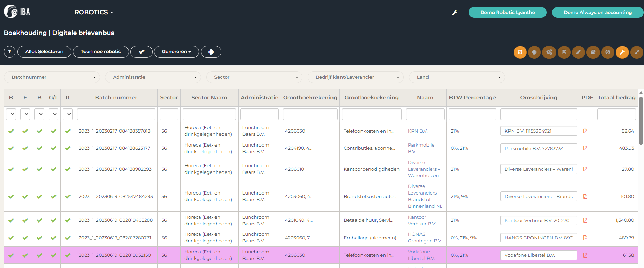The image size is (644, 268).
Task: Open the Bedrijf klant/Leverancier dropdown
Action: [x=356, y=77]
